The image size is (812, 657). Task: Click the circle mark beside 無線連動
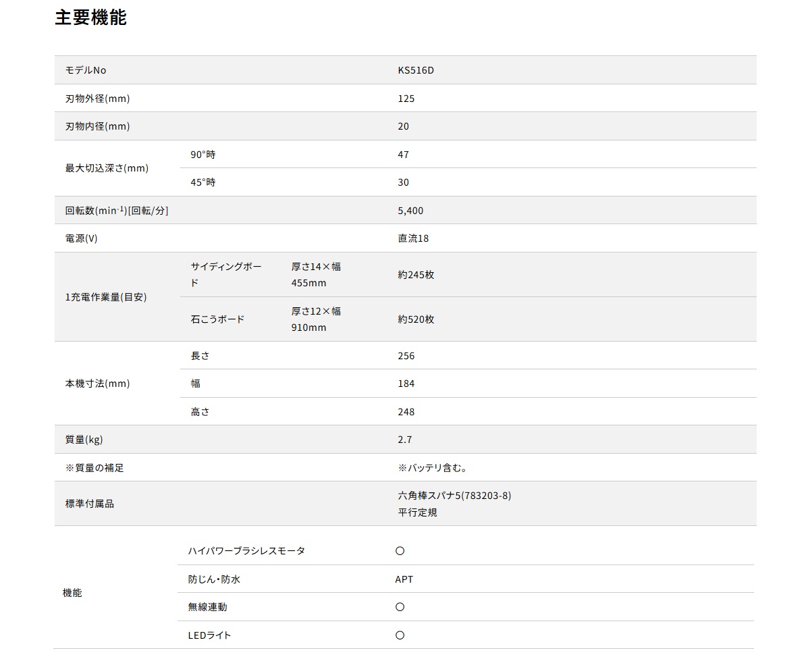[400, 607]
